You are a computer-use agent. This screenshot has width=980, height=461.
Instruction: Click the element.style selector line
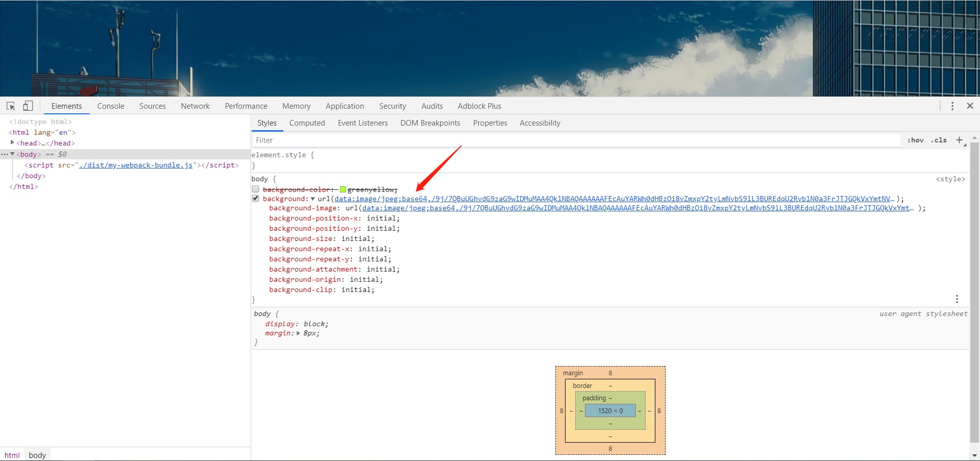pyautogui.click(x=283, y=155)
